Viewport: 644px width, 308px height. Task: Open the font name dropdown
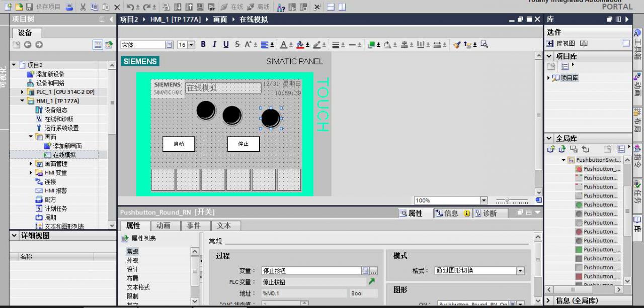(170, 45)
